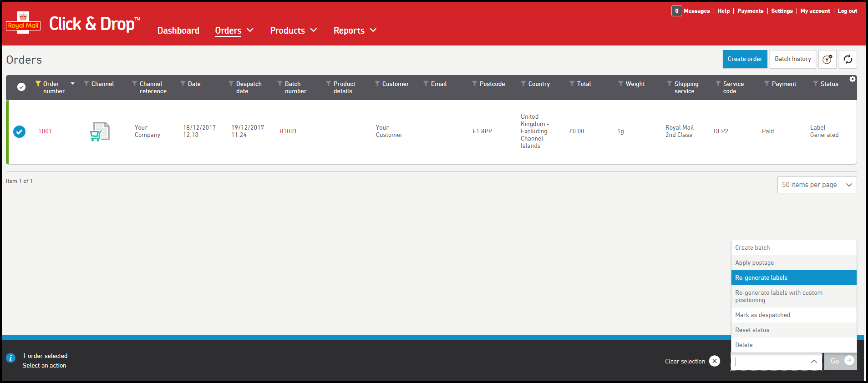Open batch number B1001 link
Screen dimensions: 868x383
pyautogui.click(x=288, y=131)
